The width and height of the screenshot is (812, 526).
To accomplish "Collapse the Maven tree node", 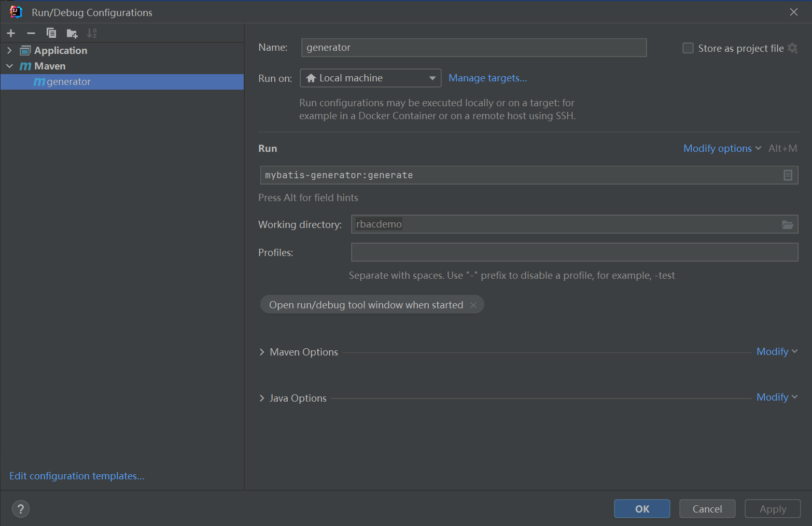I will pos(9,66).
